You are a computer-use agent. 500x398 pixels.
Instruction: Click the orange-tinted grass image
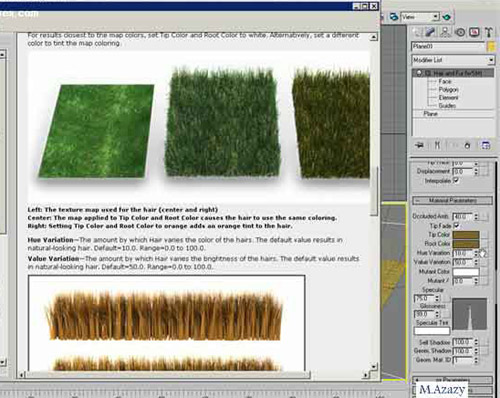331,123
